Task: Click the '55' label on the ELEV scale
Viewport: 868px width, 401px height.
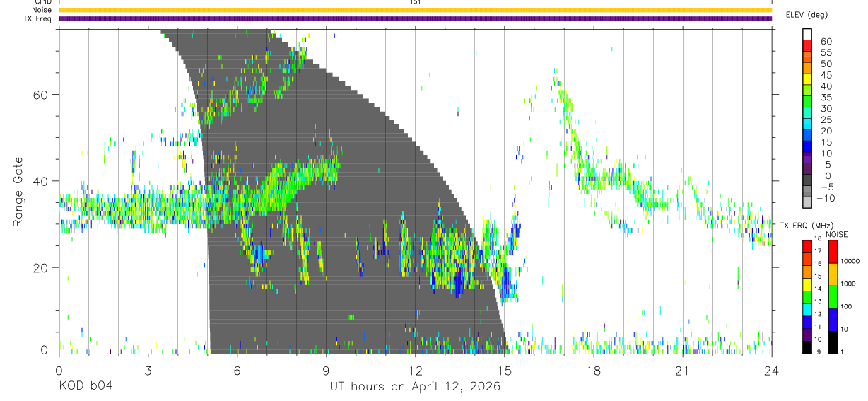Action: click(x=826, y=53)
